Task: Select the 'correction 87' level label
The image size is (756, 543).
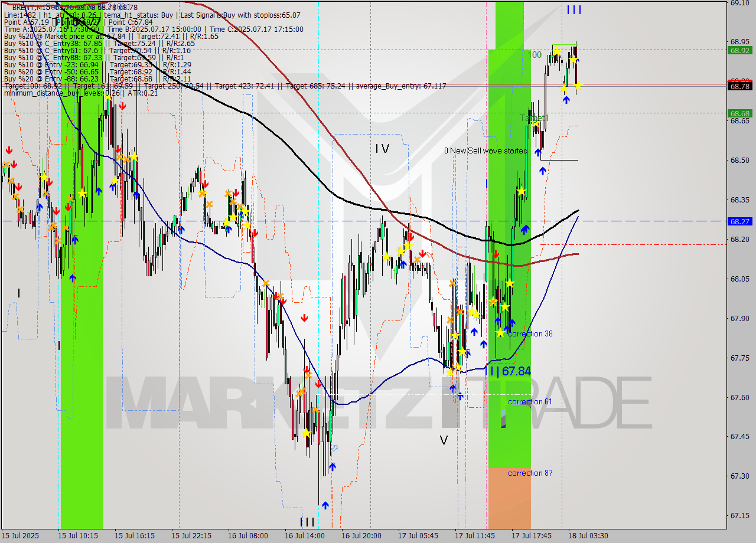Action: [530, 473]
